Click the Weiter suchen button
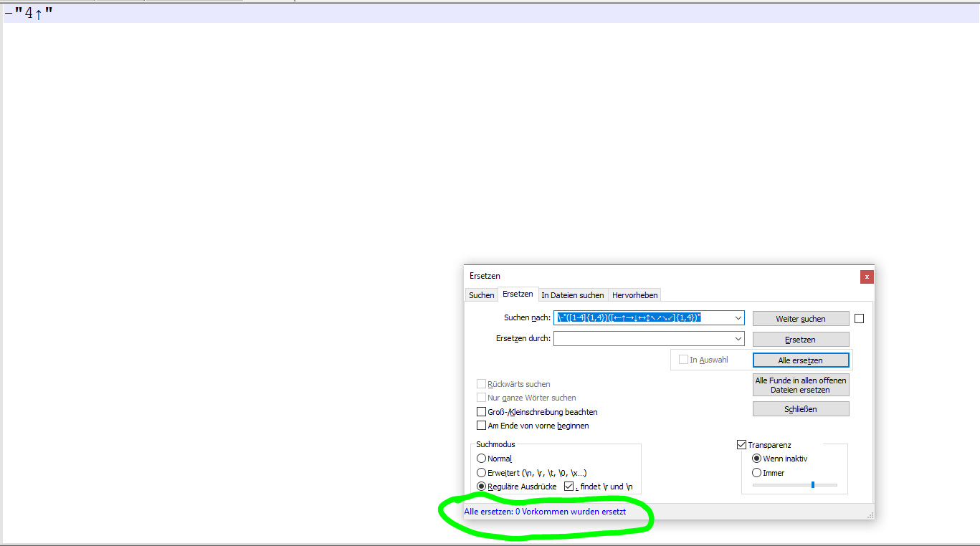 (x=800, y=317)
